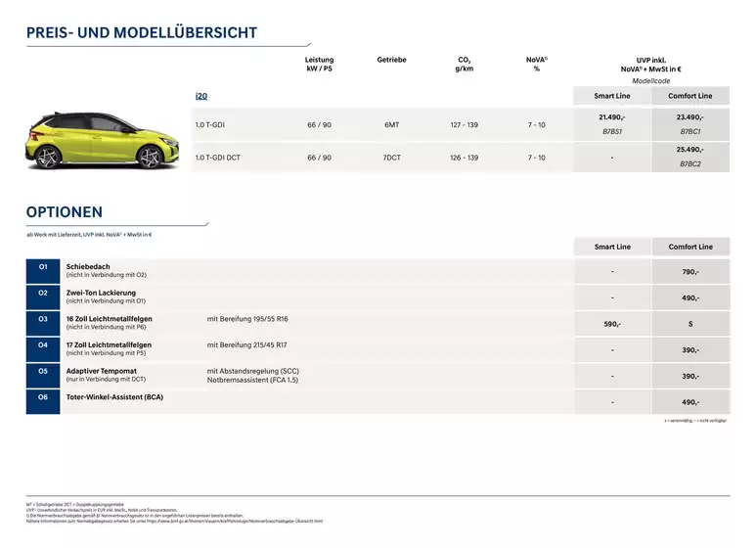
Task: Click 'Notbremsassistent (FCA 1.5)' description
Action: pyautogui.click(x=252, y=380)
